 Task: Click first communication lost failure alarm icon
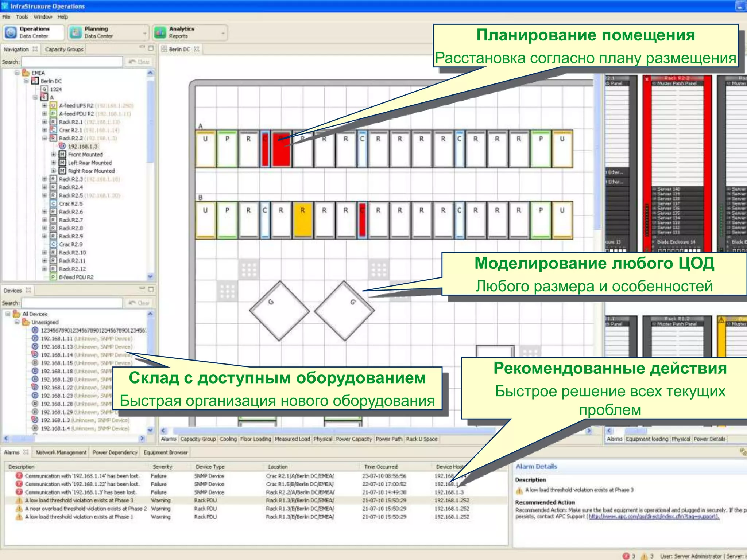click(19, 476)
